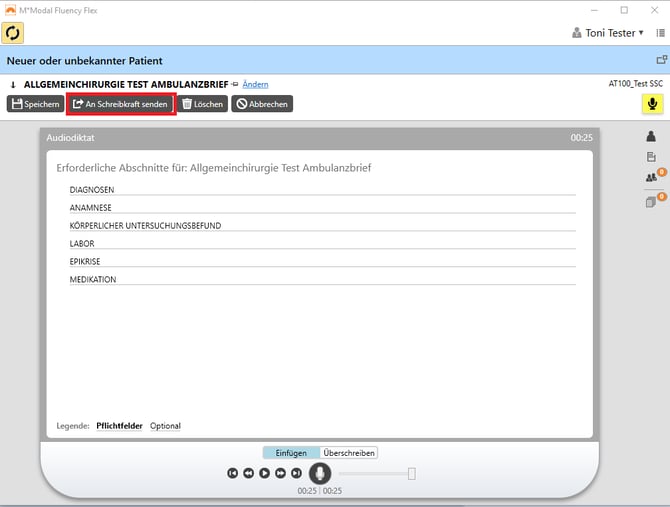Click the audio position slider handle
The image size is (670, 507).
411,473
